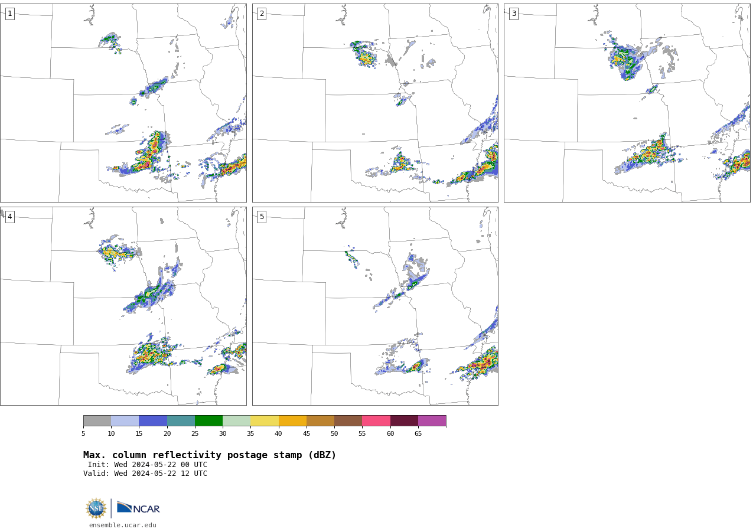This screenshot has width=756, height=532.
Task: Open ensemble member 1 reflectivity map
Action: (123, 103)
